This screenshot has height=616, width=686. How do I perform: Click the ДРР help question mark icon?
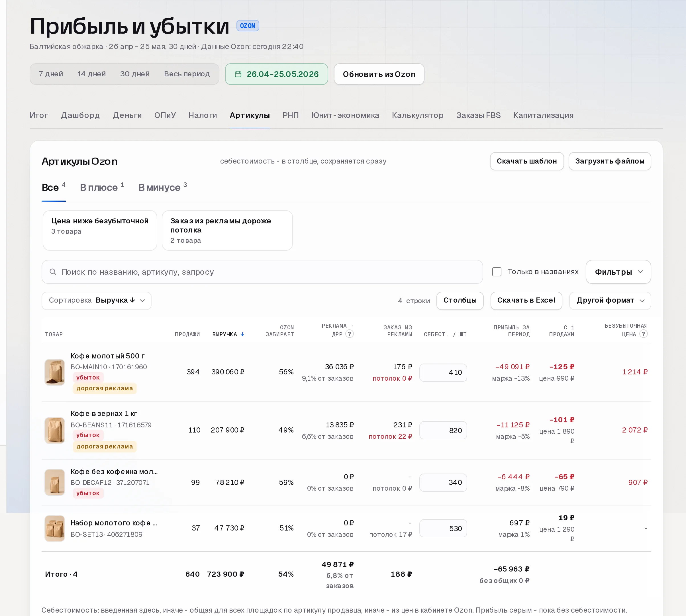350,334
